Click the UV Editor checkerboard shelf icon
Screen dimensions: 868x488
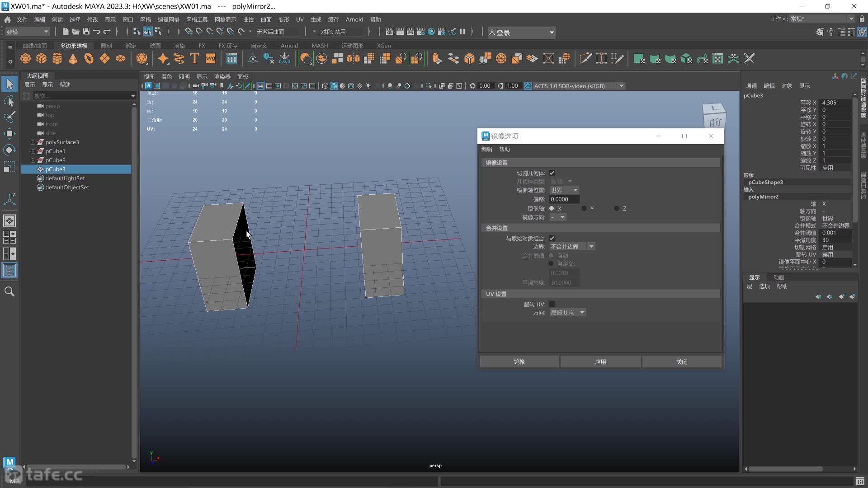(x=717, y=59)
